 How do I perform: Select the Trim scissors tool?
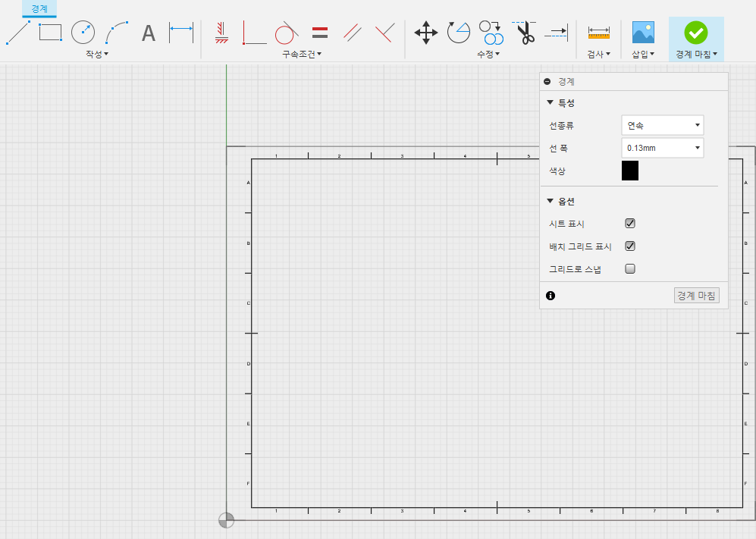click(x=524, y=33)
